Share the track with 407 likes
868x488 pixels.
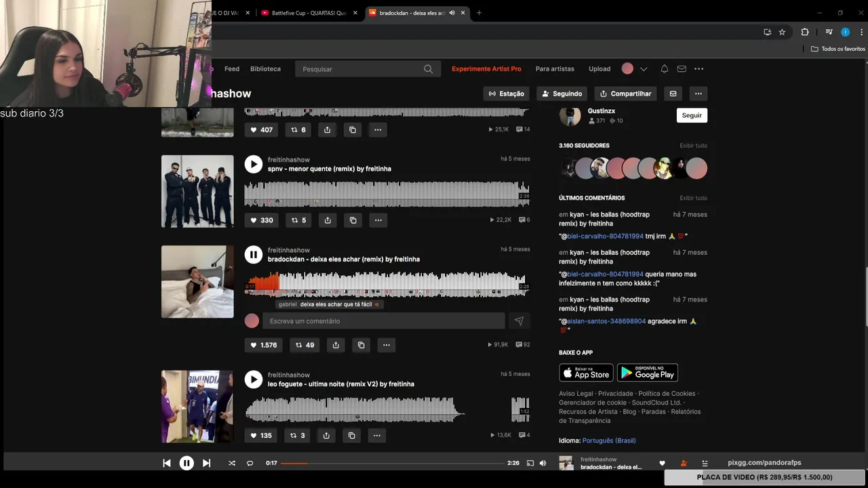click(x=327, y=129)
